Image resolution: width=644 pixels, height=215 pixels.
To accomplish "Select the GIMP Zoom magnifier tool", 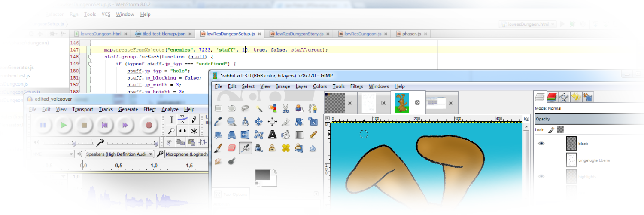I will point(231,122).
